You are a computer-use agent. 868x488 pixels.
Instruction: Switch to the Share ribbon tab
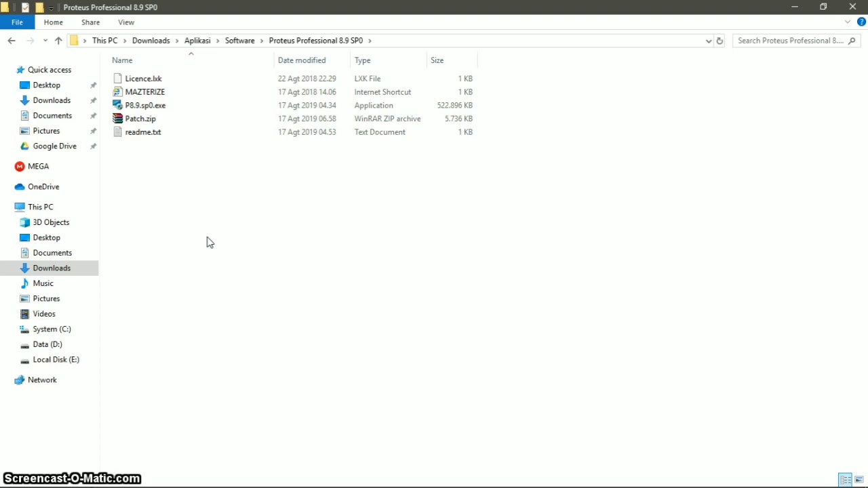90,22
